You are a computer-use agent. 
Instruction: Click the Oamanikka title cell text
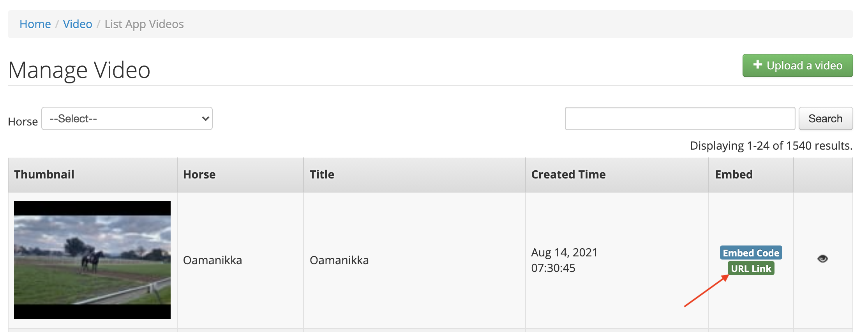coord(339,260)
